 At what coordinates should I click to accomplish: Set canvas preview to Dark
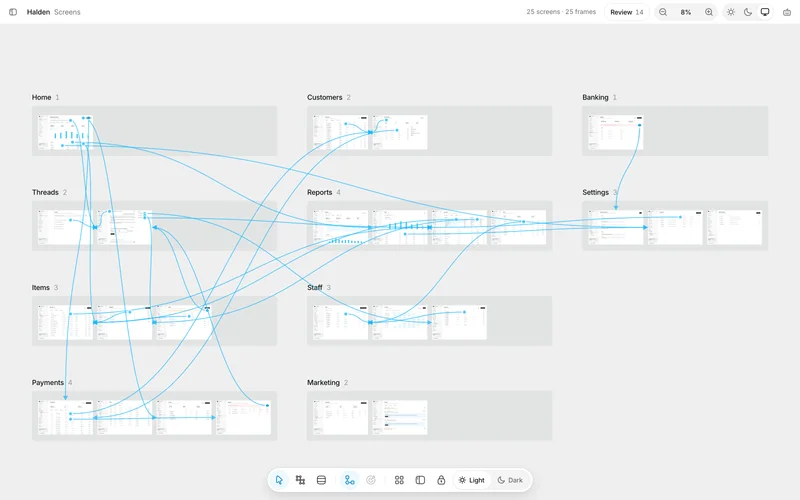coord(510,480)
